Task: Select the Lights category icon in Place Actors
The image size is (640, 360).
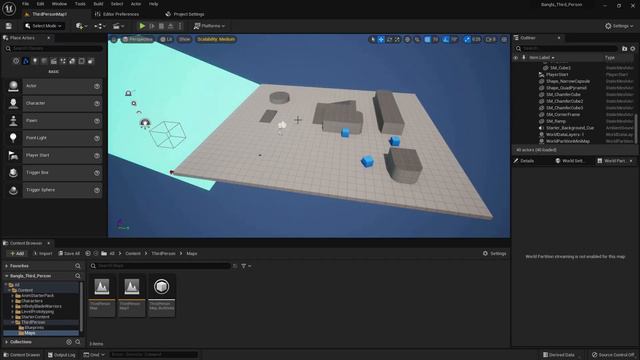Action: [35, 61]
